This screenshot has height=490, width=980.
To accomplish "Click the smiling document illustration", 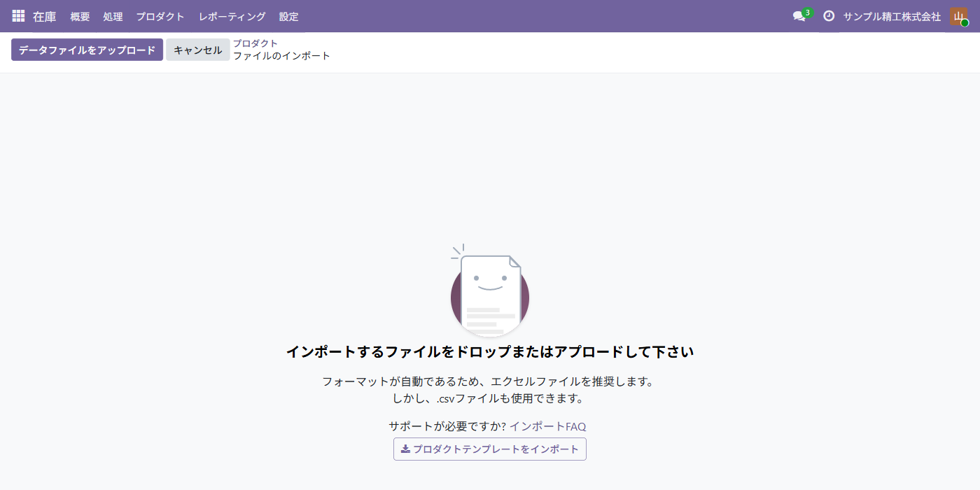I will pyautogui.click(x=490, y=290).
